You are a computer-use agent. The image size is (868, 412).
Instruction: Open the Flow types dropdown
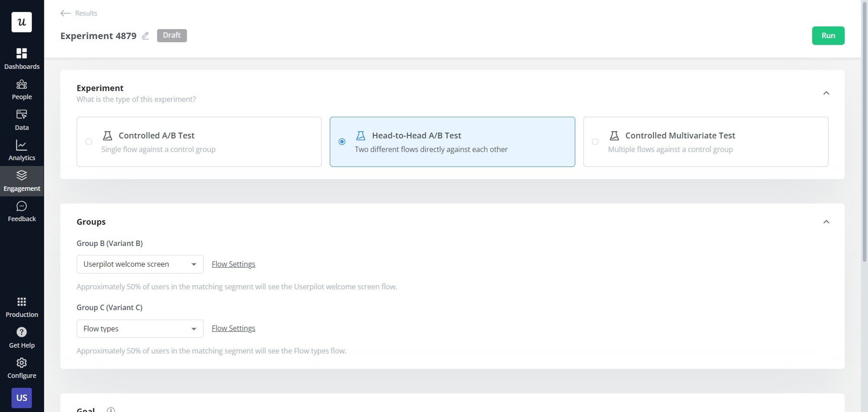pos(140,328)
